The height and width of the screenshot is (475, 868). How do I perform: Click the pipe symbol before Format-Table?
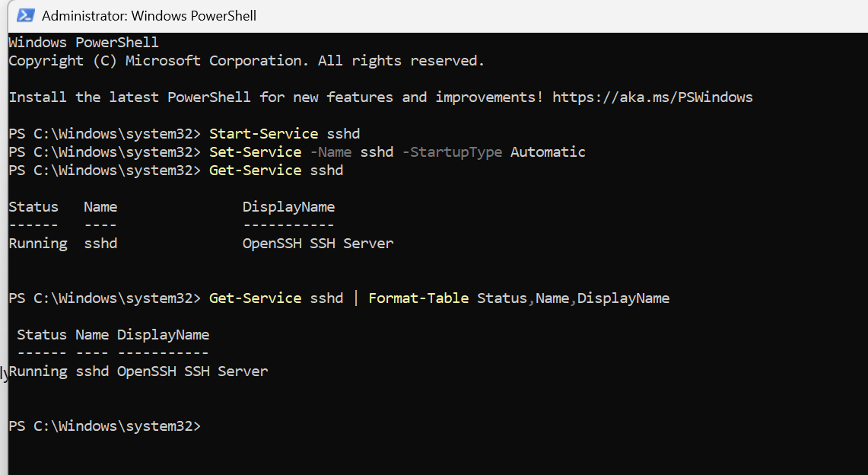pos(355,298)
